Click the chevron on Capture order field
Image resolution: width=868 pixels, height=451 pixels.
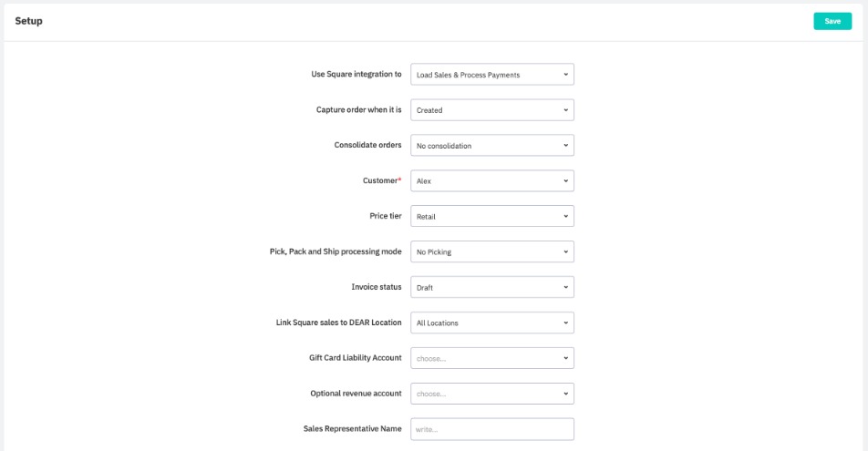565,110
